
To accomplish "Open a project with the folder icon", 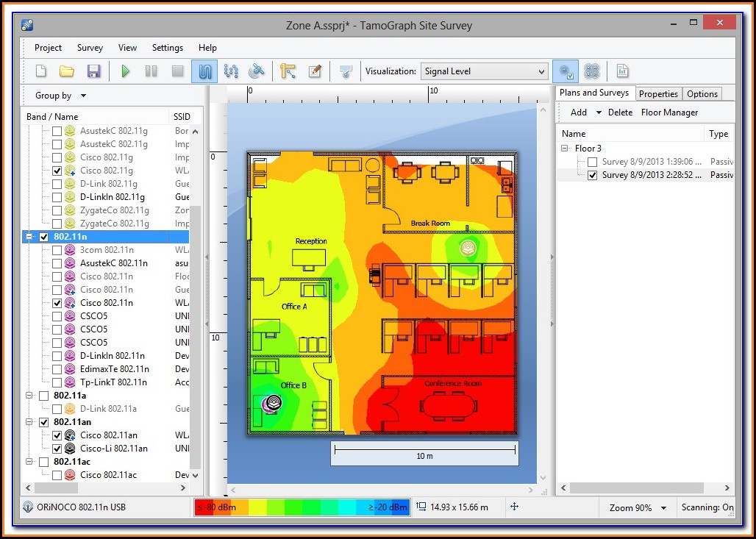I will 67,71.
